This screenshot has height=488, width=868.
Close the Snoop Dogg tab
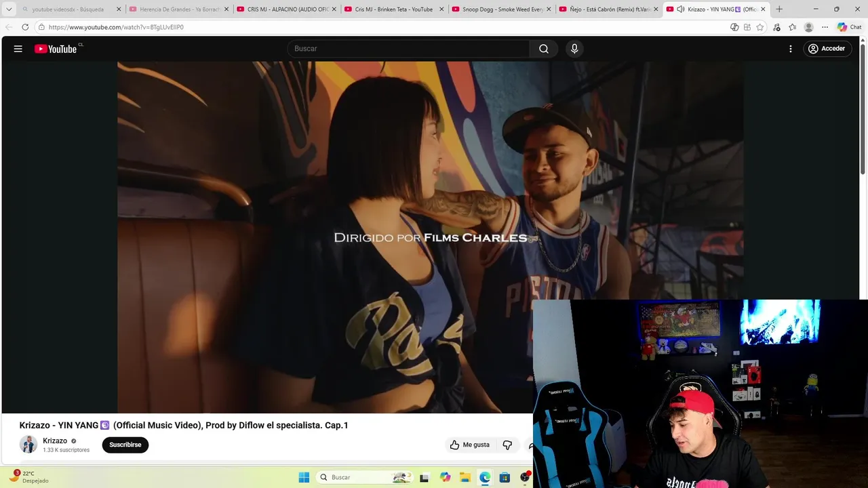point(549,9)
